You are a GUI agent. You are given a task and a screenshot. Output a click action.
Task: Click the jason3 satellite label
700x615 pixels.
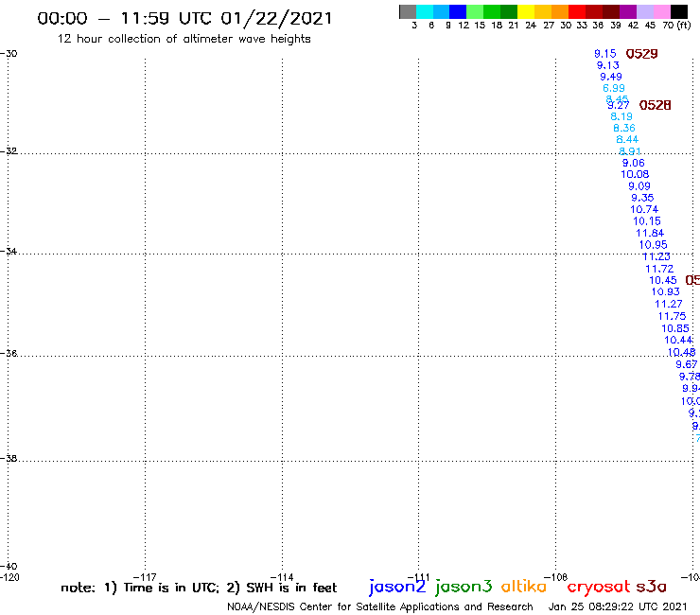click(x=464, y=587)
